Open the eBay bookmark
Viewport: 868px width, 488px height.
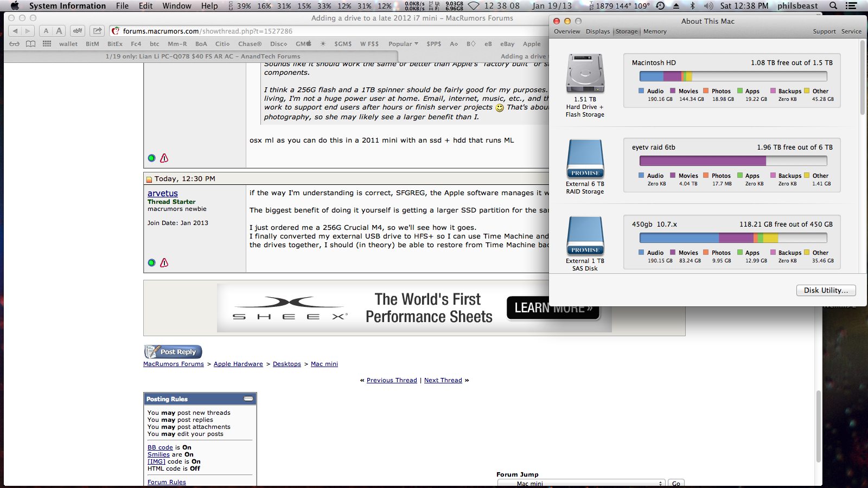(507, 44)
